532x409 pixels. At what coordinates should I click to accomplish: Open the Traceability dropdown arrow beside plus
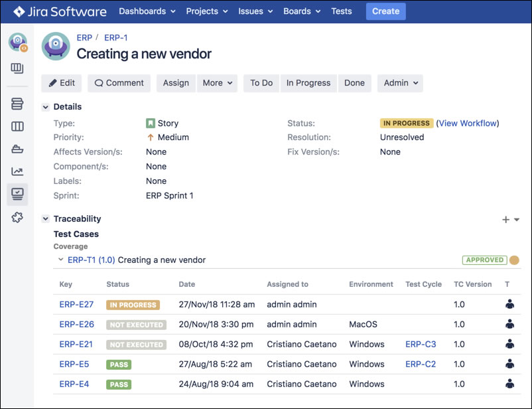pos(516,220)
